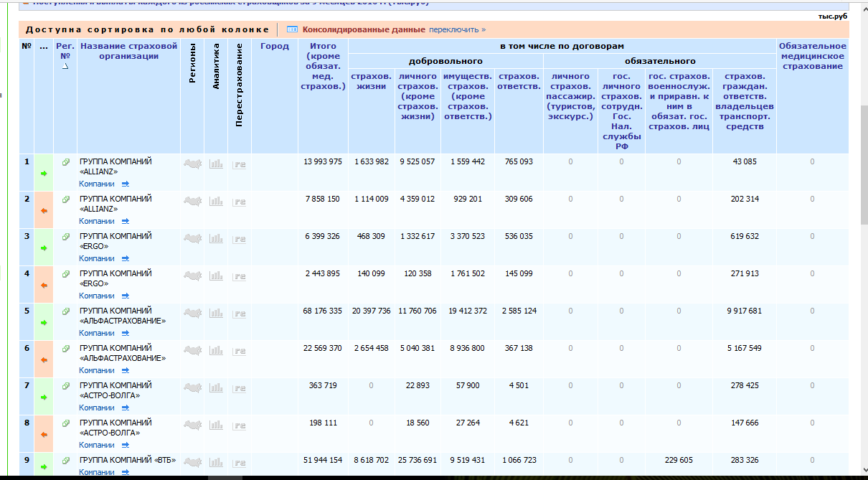Click orange arrow icon in row 6

pyautogui.click(x=44, y=359)
